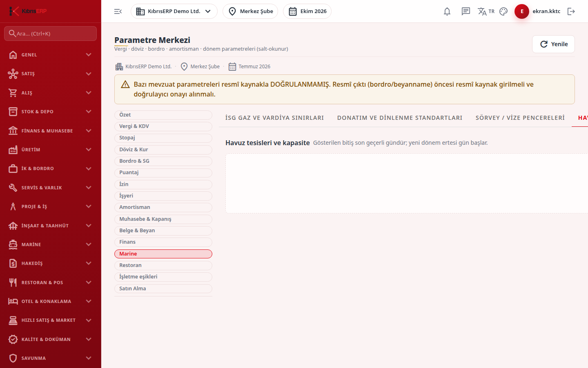The width and height of the screenshot is (588, 368).
Task: Click the logout icon
Action: pos(571,11)
